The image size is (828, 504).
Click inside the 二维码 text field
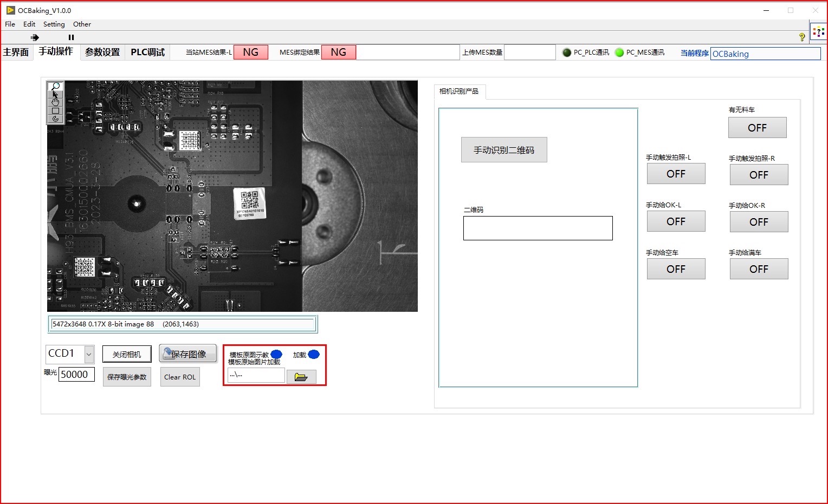[x=538, y=228]
